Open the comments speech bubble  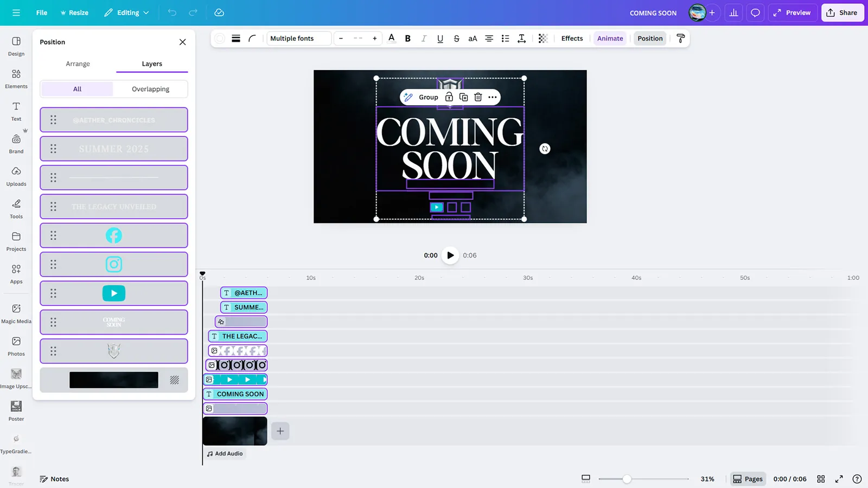click(x=755, y=12)
